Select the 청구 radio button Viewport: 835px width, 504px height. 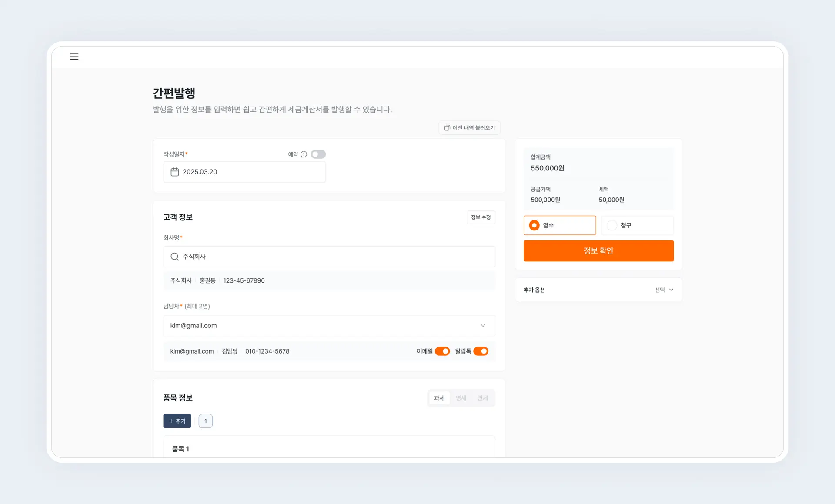click(x=612, y=225)
